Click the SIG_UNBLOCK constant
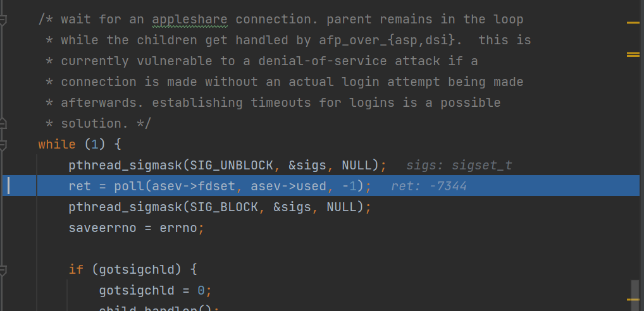The image size is (644, 311). click(x=232, y=166)
